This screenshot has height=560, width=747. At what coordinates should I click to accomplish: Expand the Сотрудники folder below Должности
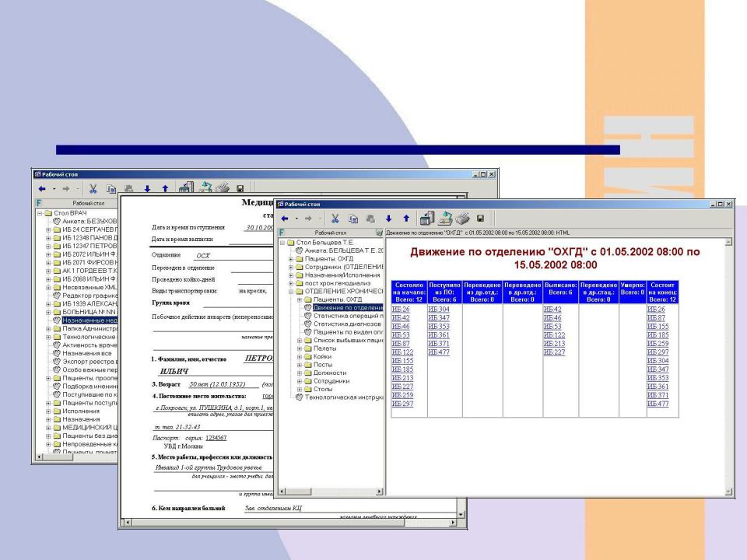(300, 381)
